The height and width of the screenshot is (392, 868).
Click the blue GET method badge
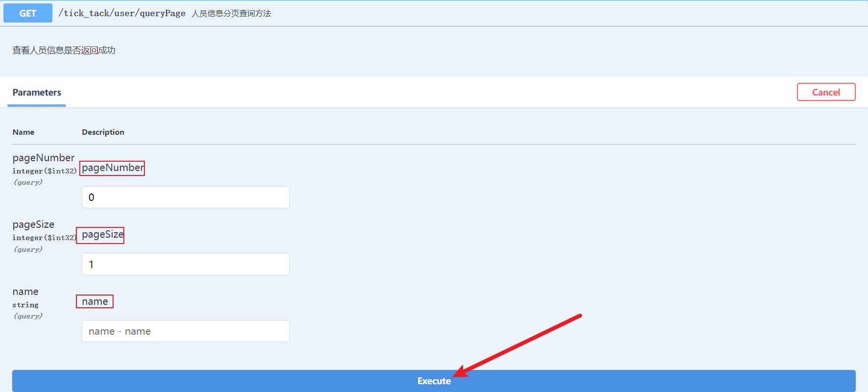(28, 13)
